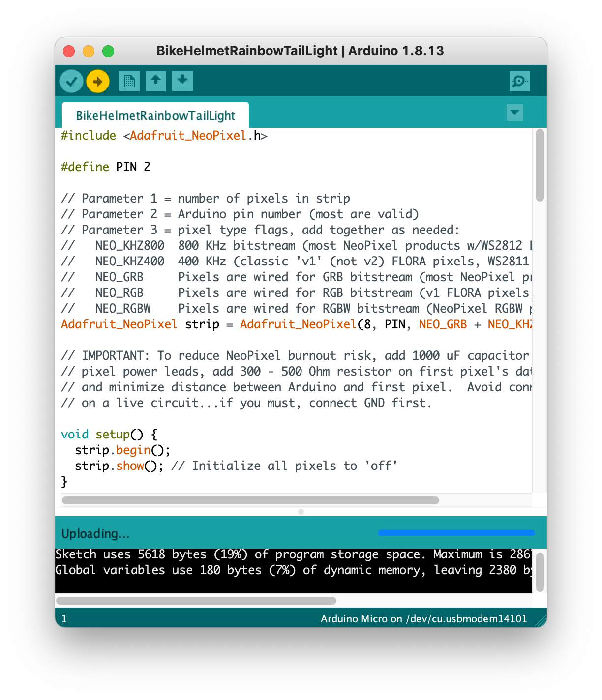Open the Serial Monitor icon

(x=521, y=81)
